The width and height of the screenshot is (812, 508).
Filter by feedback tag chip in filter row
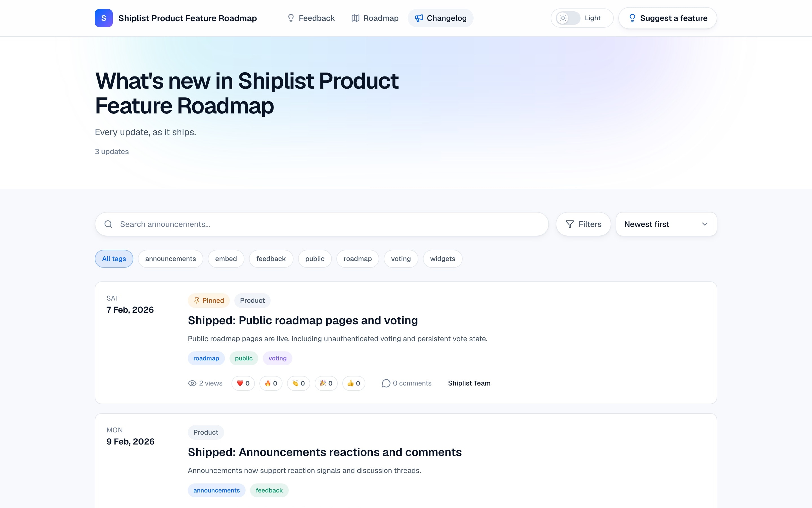click(x=271, y=259)
